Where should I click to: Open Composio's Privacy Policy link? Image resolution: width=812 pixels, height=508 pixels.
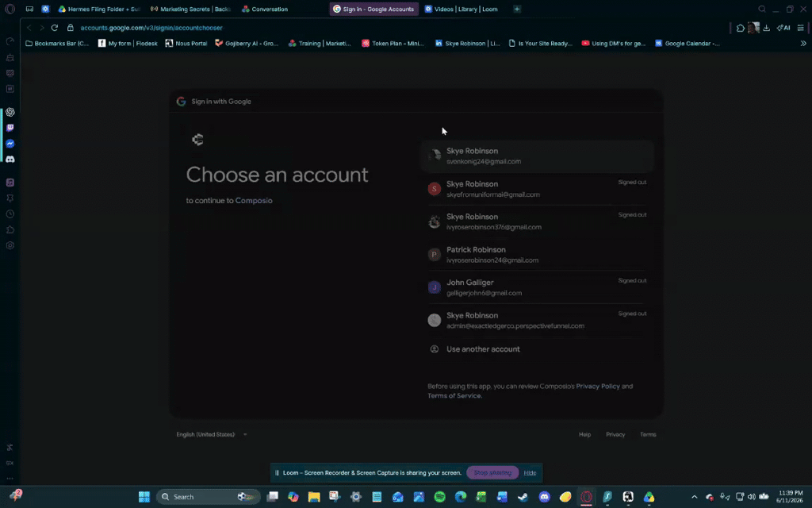[598, 387]
